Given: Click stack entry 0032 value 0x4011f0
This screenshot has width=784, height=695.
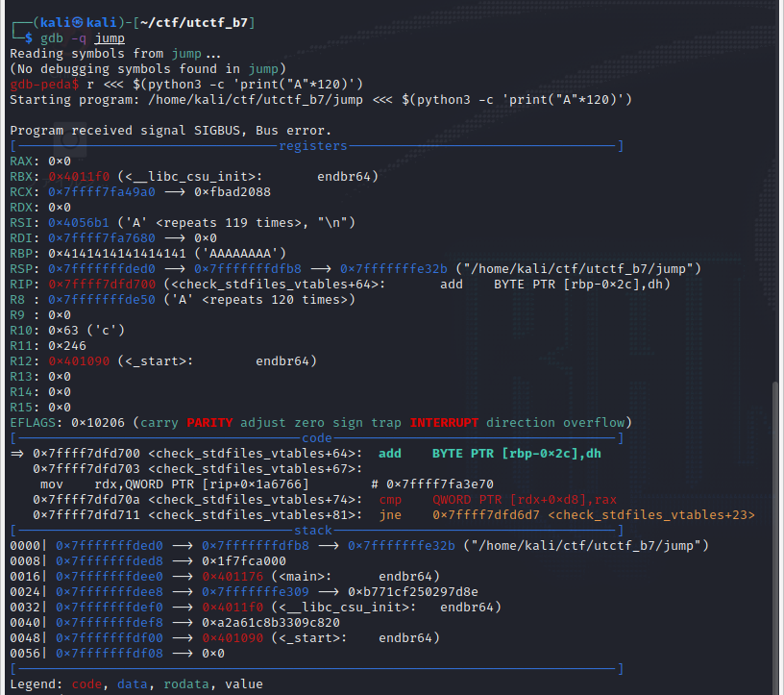Looking at the screenshot, I should click(x=233, y=608).
